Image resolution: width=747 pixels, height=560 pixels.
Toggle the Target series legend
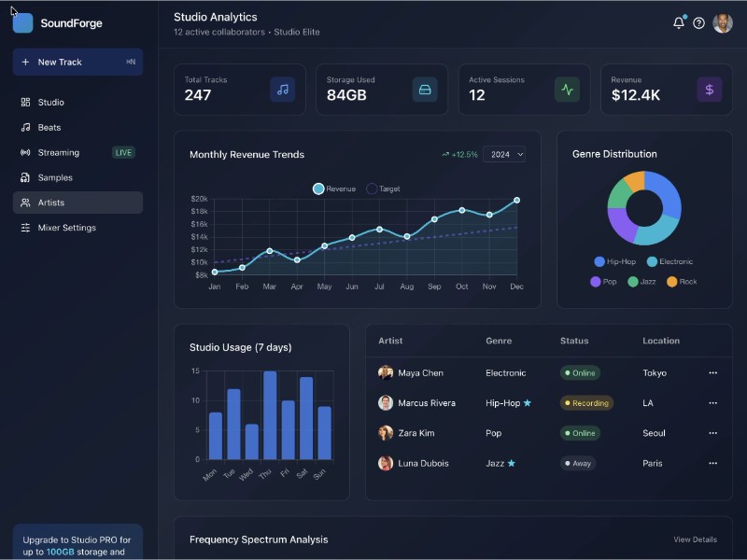coord(383,189)
